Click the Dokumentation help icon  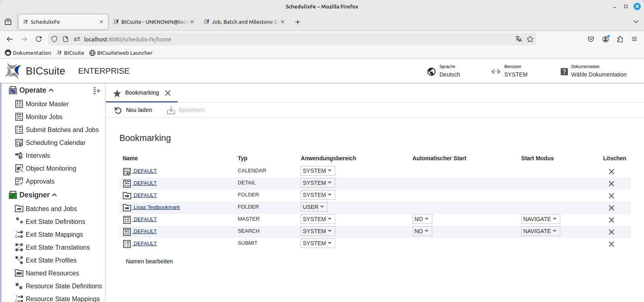pyautogui.click(x=564, y=72)
